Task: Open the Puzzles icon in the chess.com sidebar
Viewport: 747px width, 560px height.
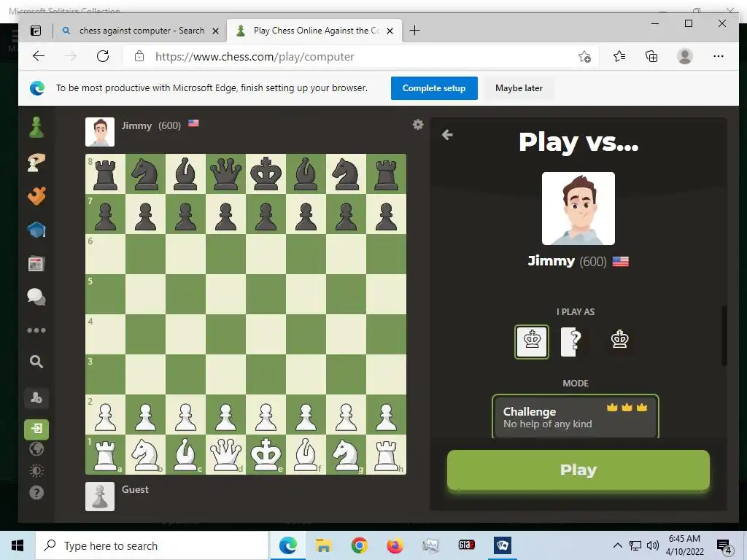Action: pos(36,195)
